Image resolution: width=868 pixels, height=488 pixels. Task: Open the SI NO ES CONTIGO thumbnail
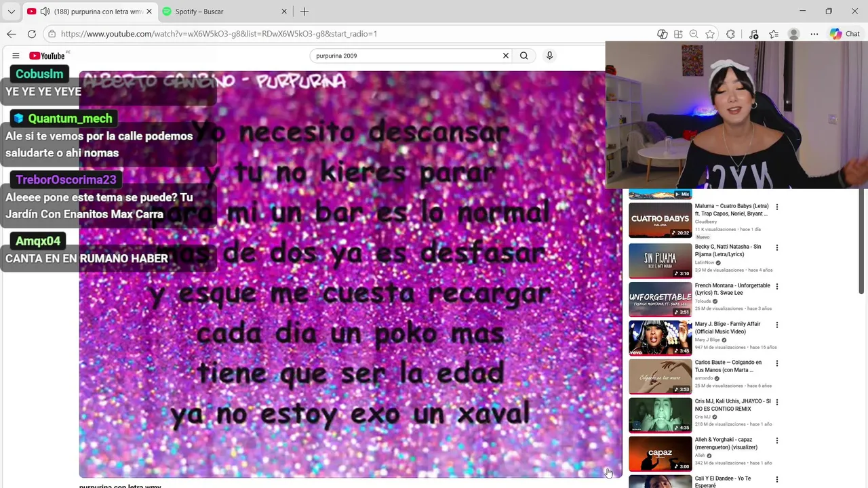660,415
